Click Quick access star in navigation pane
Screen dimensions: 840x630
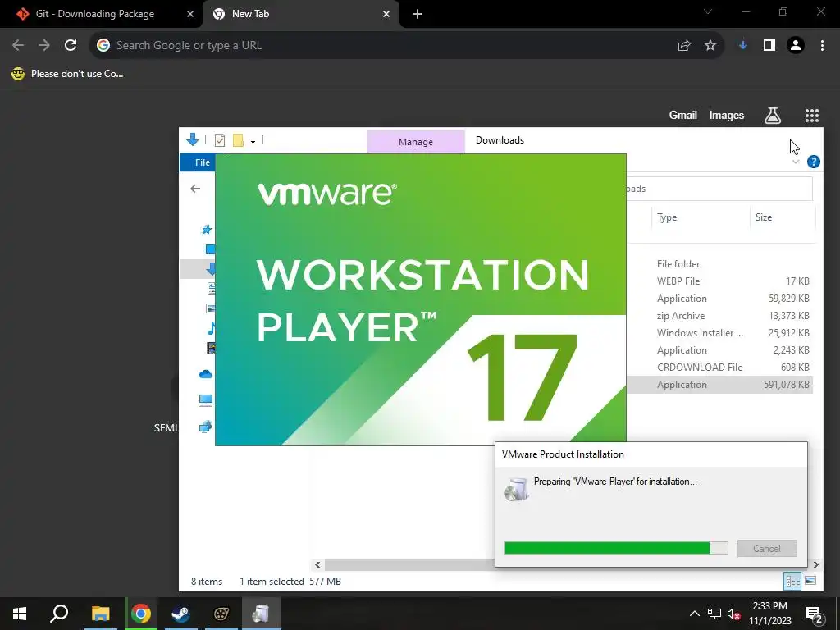pyautogui.click(x=207, y=230)
